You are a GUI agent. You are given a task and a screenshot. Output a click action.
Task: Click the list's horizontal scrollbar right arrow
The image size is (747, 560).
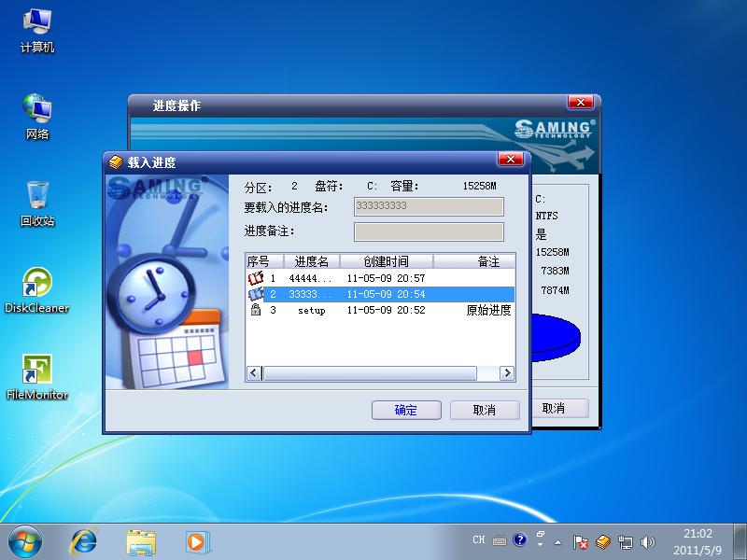(507, 373)
